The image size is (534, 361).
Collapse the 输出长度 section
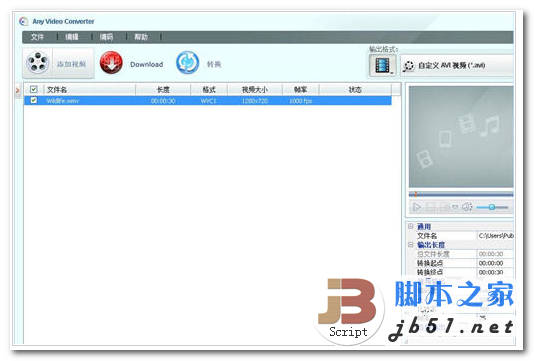pos(411,245)
